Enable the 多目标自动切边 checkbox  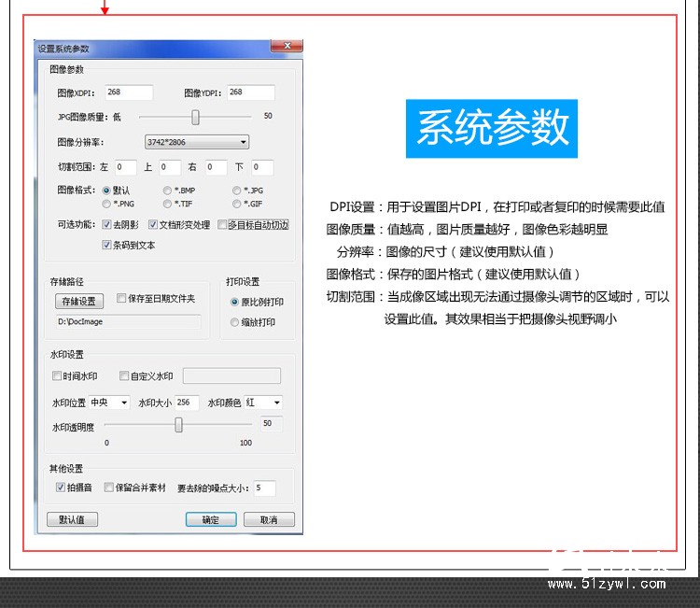[222, 225]
